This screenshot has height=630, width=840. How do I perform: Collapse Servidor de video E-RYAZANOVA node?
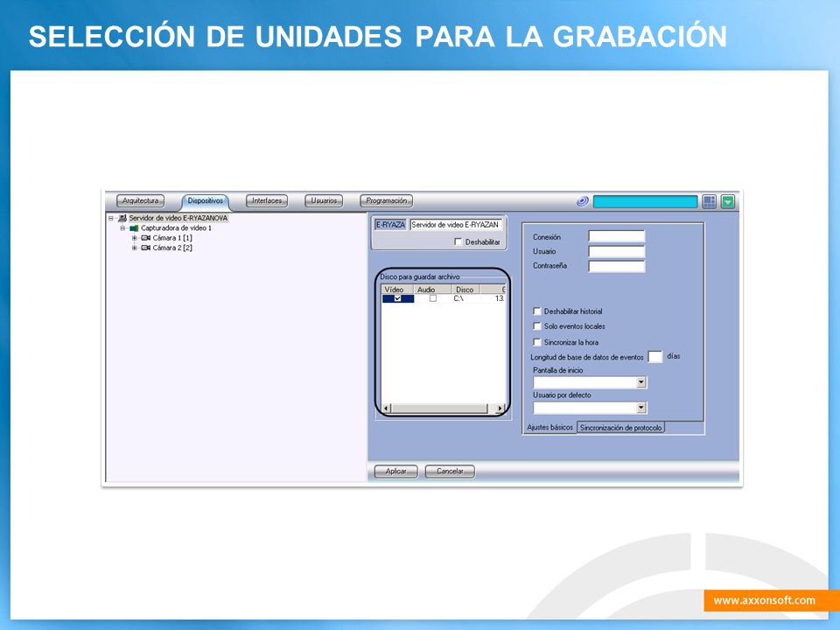[111, 218]
